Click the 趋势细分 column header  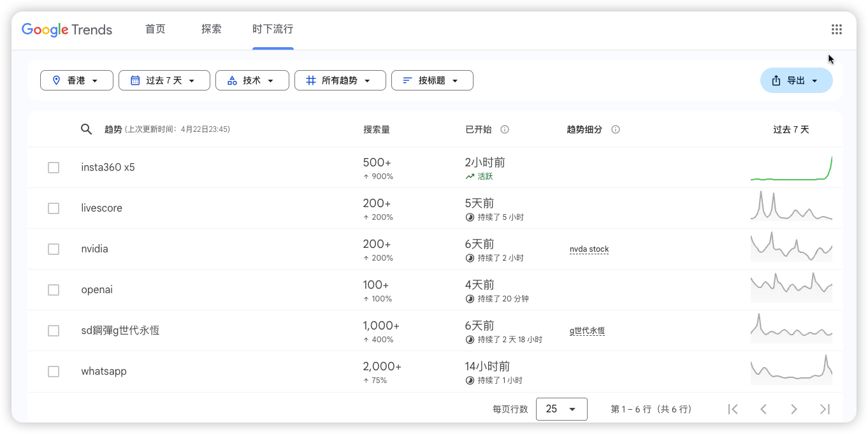(x=584, y=129)
